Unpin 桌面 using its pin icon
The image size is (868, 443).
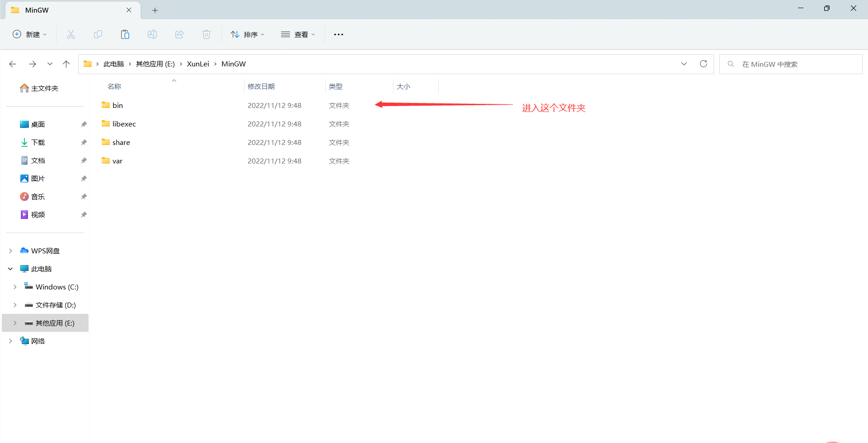(84, 124)
